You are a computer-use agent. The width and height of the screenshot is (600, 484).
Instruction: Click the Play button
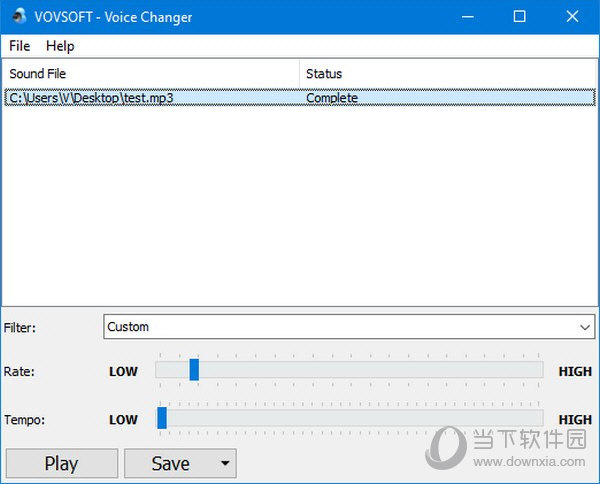[62, 463]
